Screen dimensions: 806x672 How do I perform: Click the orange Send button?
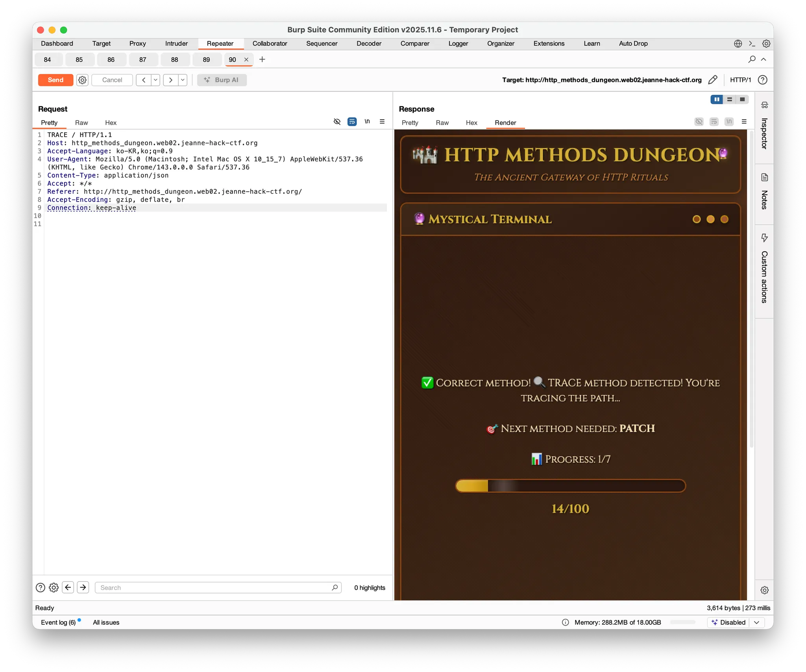coord(55,80)
